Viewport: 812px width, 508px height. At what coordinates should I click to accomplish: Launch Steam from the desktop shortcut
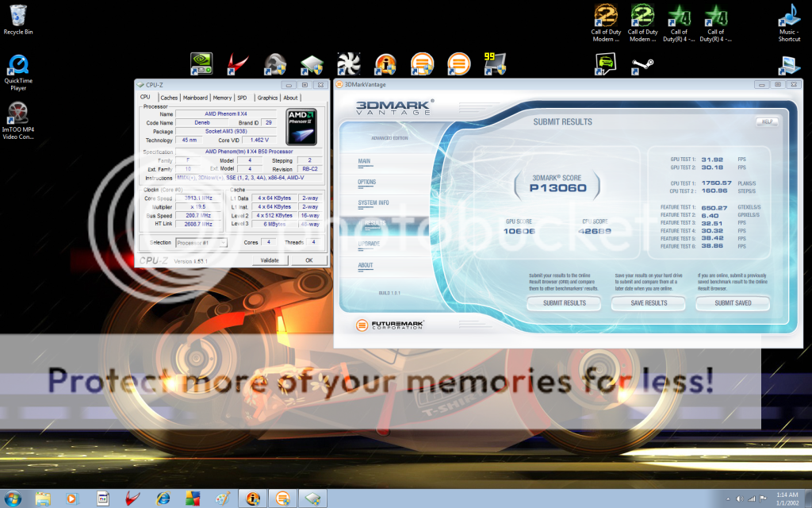point(642,65)
